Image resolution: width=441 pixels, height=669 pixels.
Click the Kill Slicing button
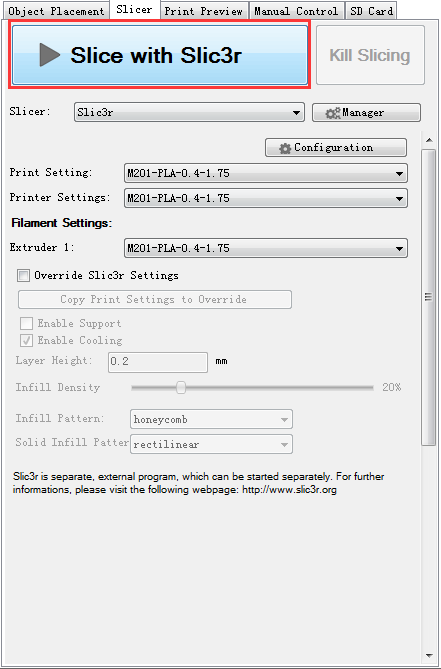coord(370,55)
